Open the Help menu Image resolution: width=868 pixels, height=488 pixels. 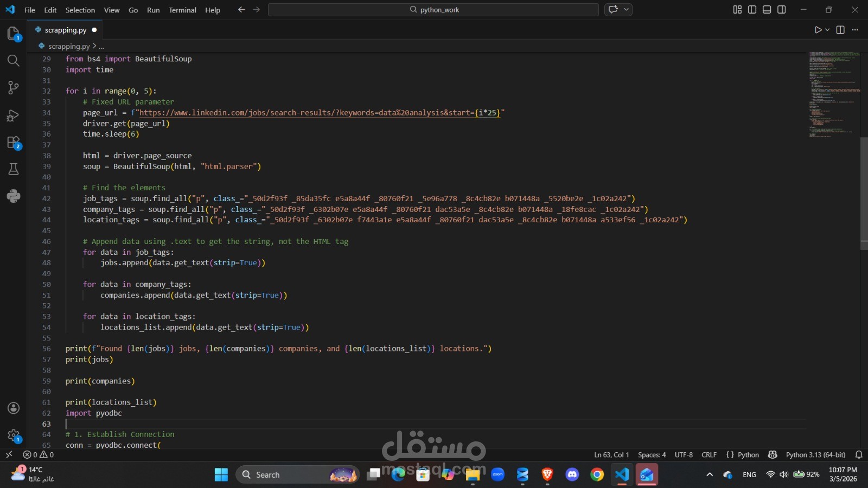[x=213, y=10]
